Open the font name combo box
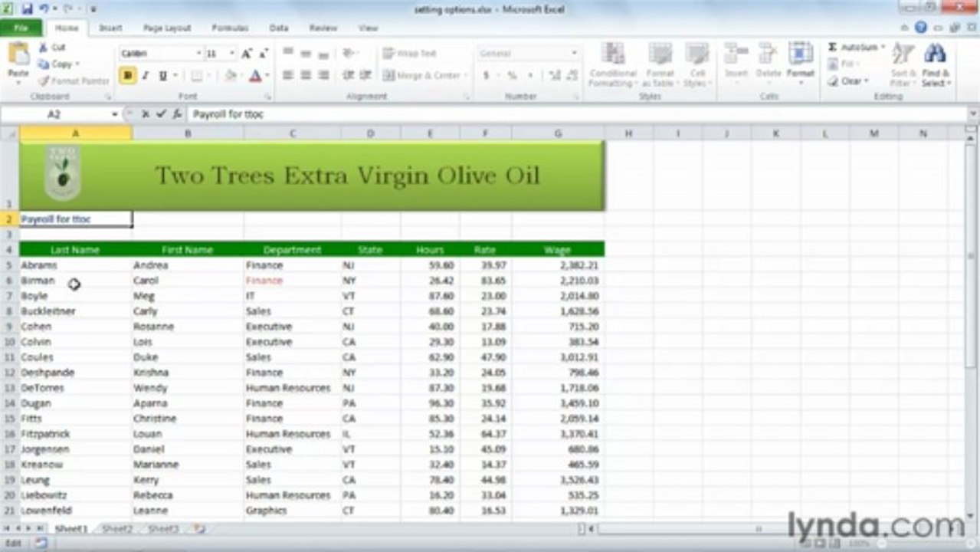Image resolution: width=980 pixels, height=552 pixels. click(x=161, y=54)
